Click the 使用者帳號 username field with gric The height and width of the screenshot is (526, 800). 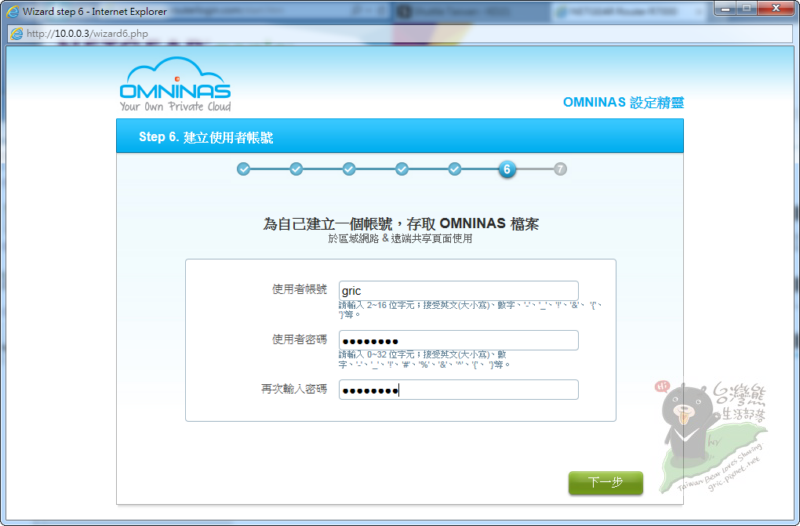[459, 290]
